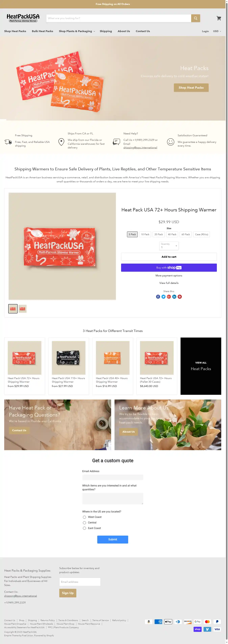The height and width of the screenshot is (644, 228).
Task: Click the search magnifier icon button
Action: [x=196, y=18]
